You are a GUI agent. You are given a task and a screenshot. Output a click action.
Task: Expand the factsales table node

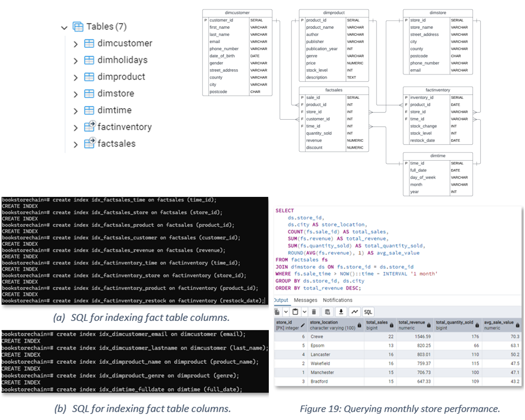pos(76,144)
